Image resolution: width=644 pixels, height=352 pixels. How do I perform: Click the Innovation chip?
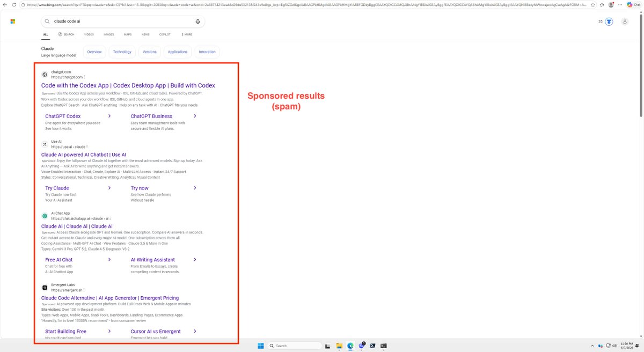[207, 52]
